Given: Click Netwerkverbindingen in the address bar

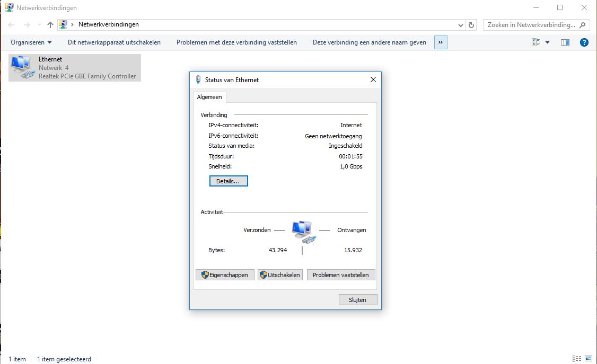Looking at the screenshot, I should tap(109, 24).
